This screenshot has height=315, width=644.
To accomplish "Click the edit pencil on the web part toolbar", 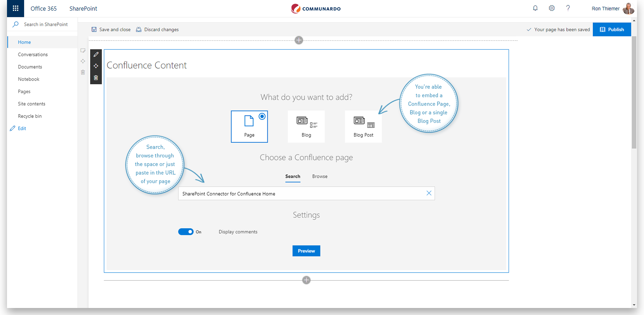I will click(96, 55).
